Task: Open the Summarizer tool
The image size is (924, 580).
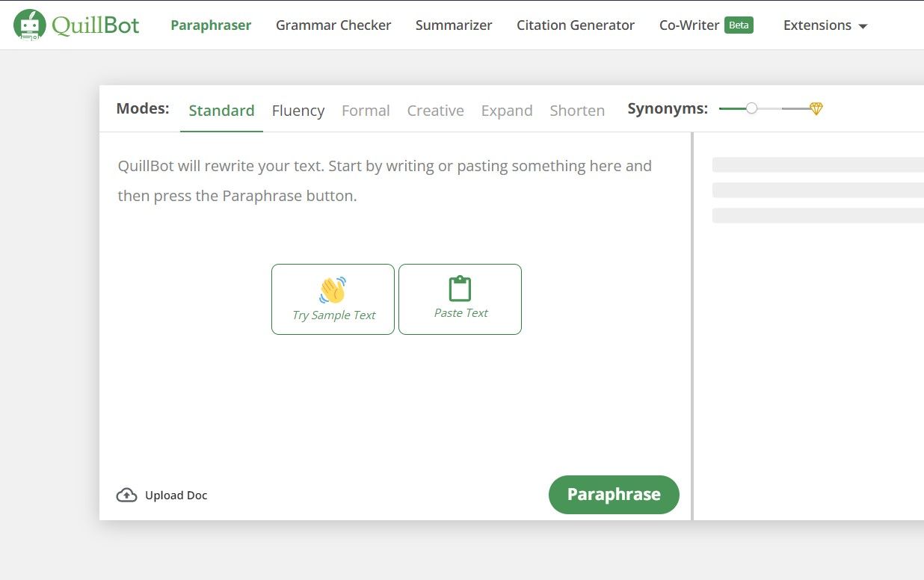Action: 454,25
